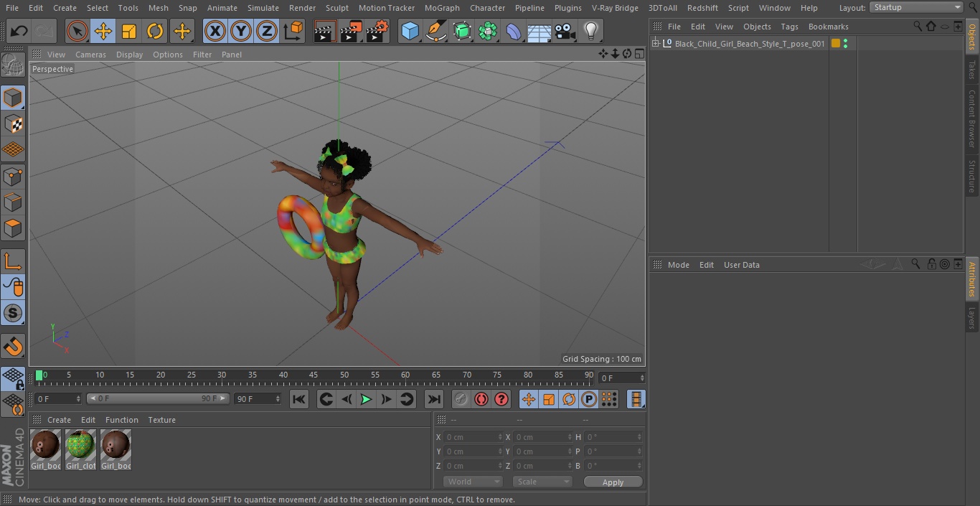Open the Layout Startup dropdown
The width and height of the screenshot is (980, 506).
[917, 7]
